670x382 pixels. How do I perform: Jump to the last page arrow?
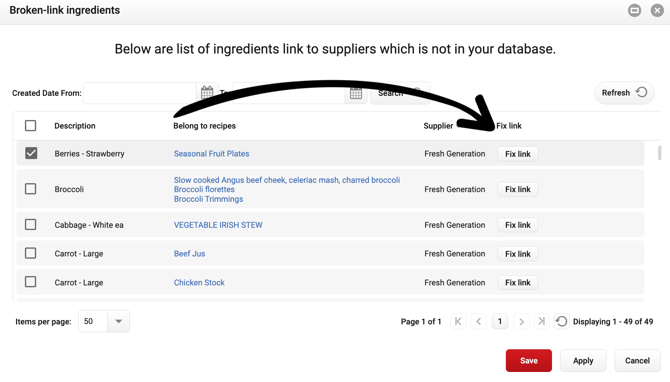(x=541, y=321)
